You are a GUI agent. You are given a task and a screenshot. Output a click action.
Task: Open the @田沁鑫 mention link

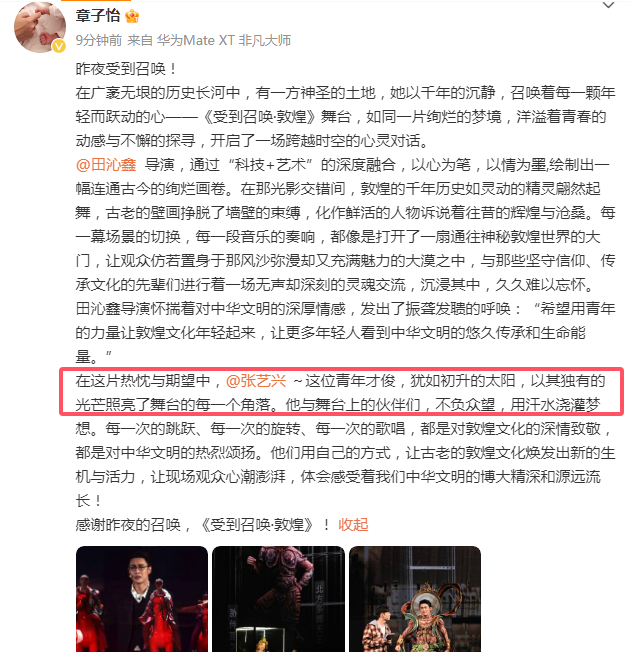coord(106,165)
